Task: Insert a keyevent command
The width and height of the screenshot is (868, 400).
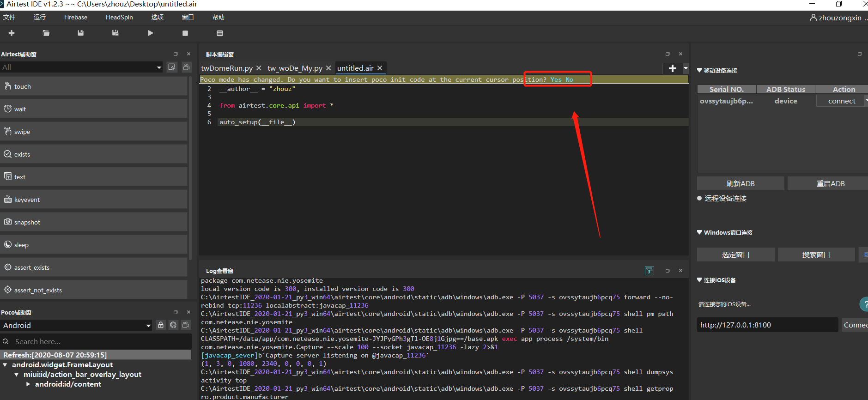Action: click(94, 200)
